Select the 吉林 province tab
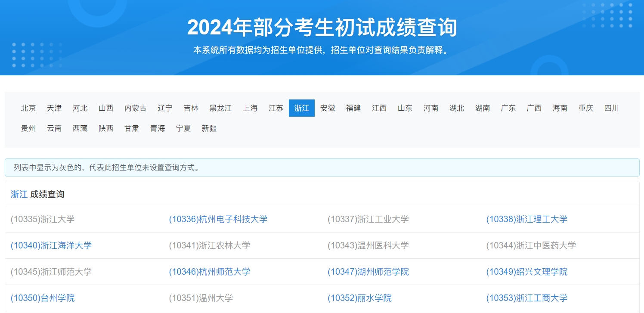The width and height of the screenshot is (644, 313). (x=191, y=108)
